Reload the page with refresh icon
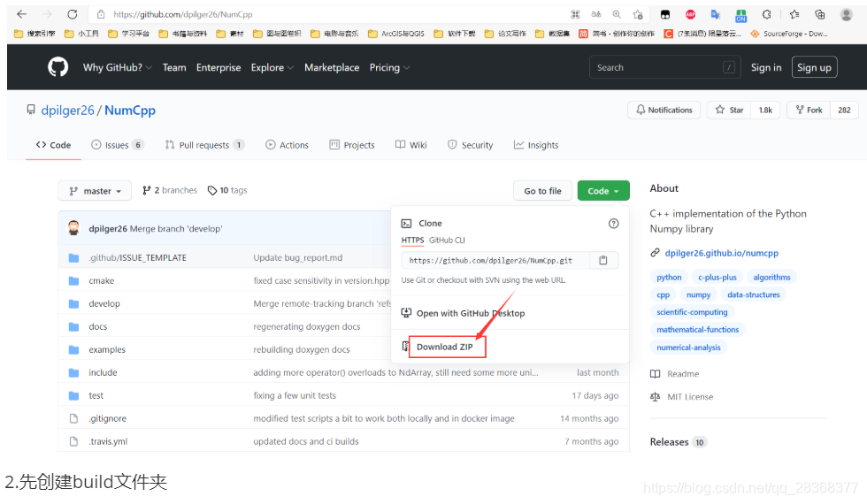The height and width of the screenshot is (504, 867). point(73,14)
